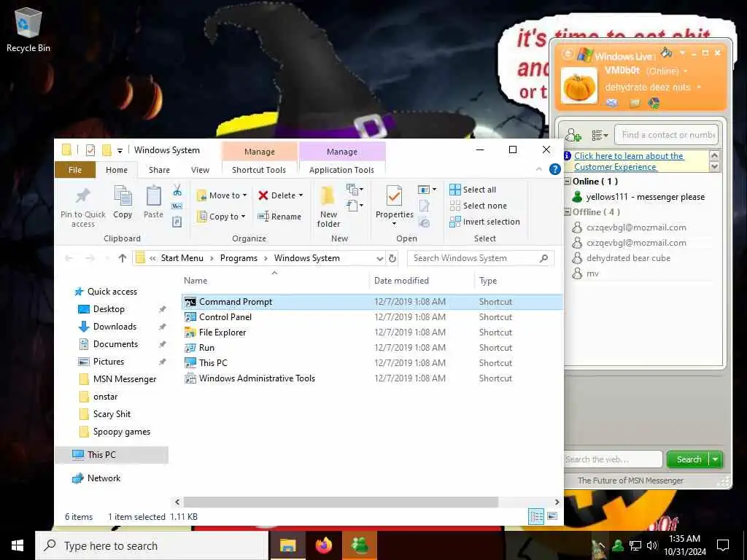This screenshot has width=747, height=560.
Task: Open Firefox from the taskbar
Action: [324, 545]
